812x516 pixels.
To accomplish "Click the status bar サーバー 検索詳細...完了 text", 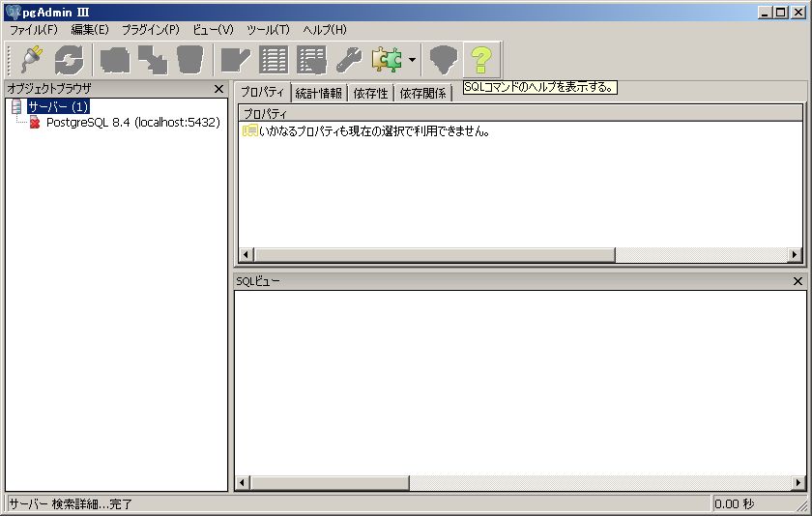I will point(71,503).
